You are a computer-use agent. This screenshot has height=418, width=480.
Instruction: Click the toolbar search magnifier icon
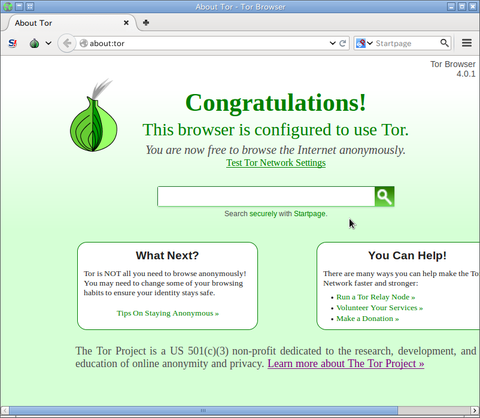pyautogui.click(x=444, y=43)
